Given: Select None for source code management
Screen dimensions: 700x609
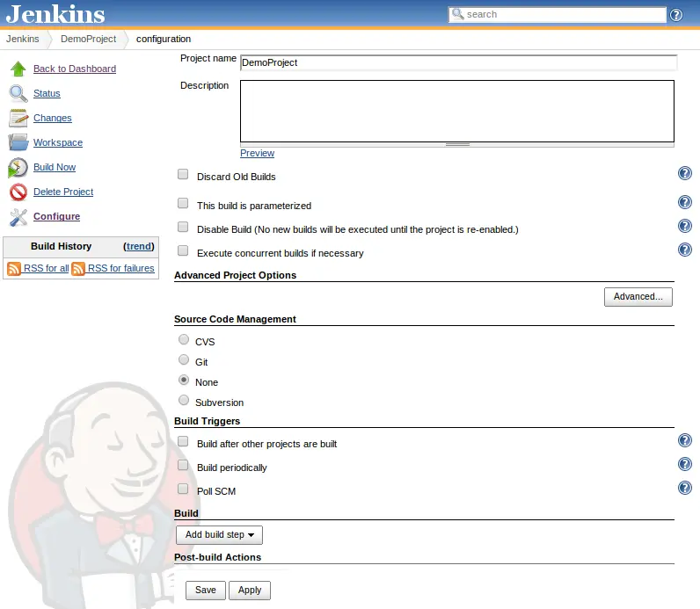Looking at the screenshot, I should tap(184, 381).
